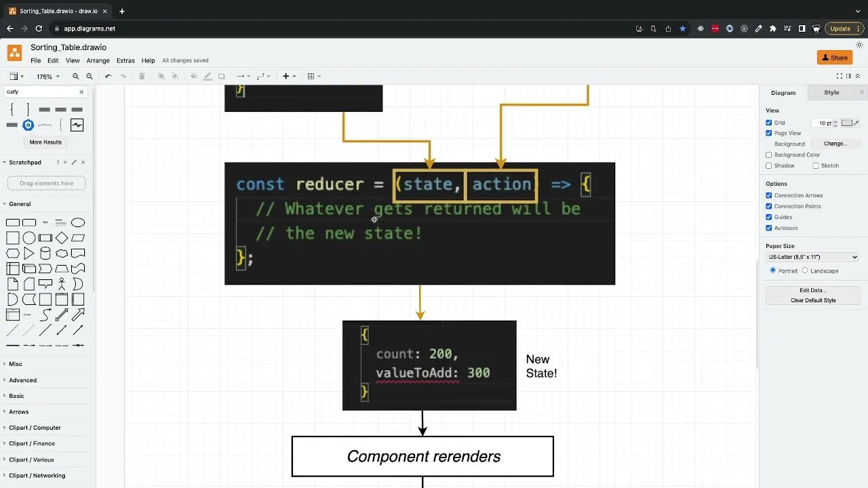Select the Cloud shape in General

pos(62,253)
